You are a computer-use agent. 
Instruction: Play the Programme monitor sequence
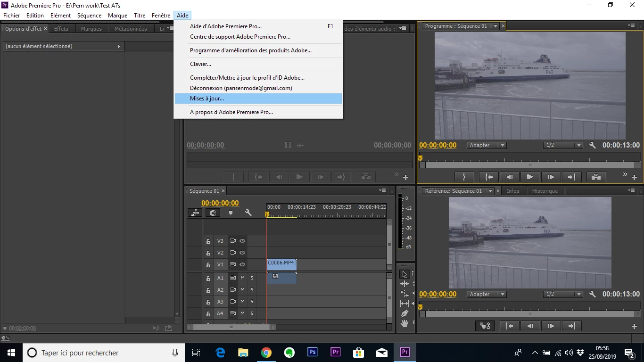click(530, 177)
